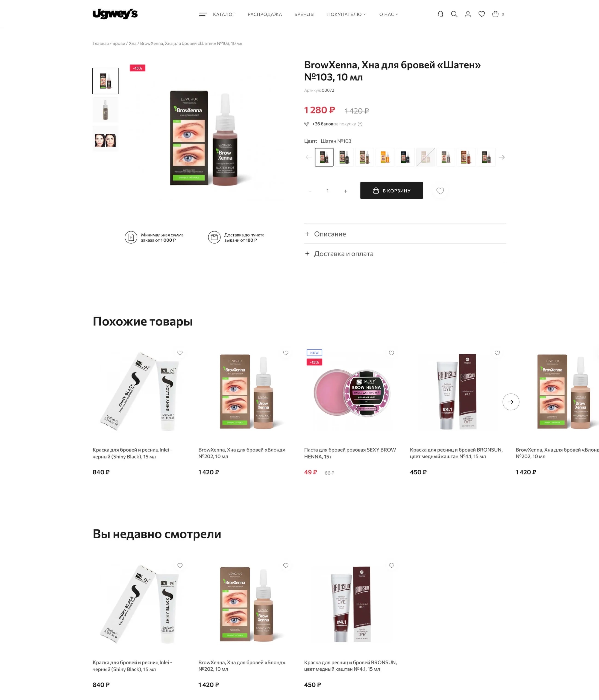Toggle favorite heart next to cart button
This screenshot has height=700, width=599.
click(x=440, y=191)
